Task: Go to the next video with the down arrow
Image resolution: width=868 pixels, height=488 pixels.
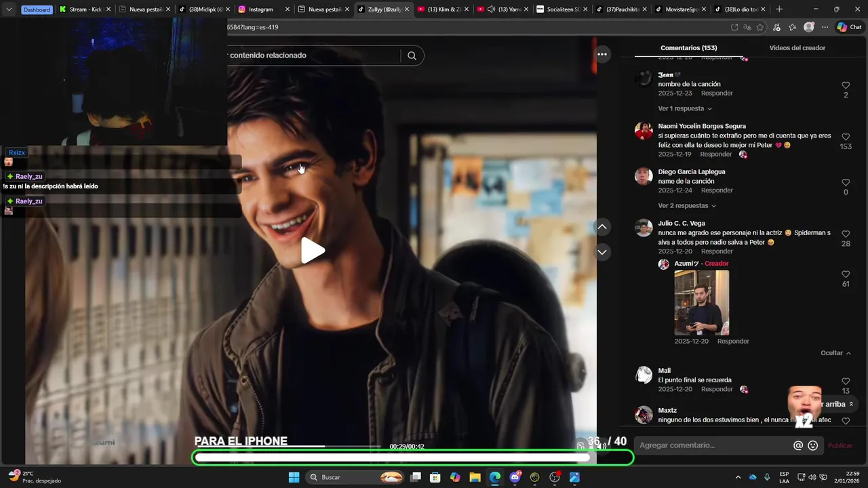Action: [x=602, y=252]
